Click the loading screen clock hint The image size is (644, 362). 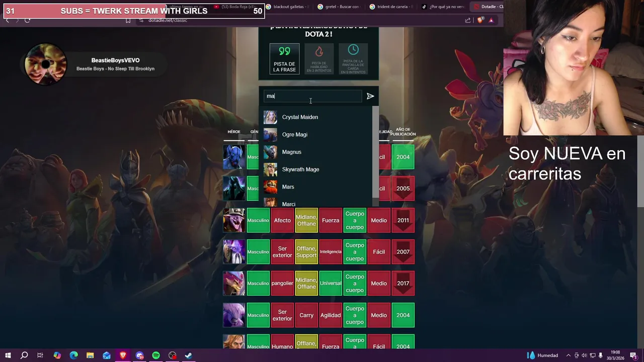coord(353,59)
